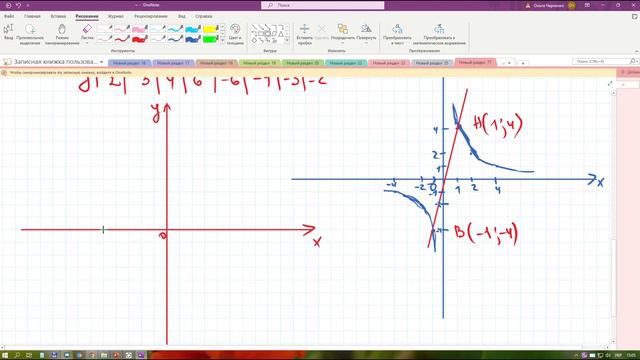The width and height of the screenshot is (640, 360).
Task: Click the Back arrow in title bar
Action: [8, 5]
